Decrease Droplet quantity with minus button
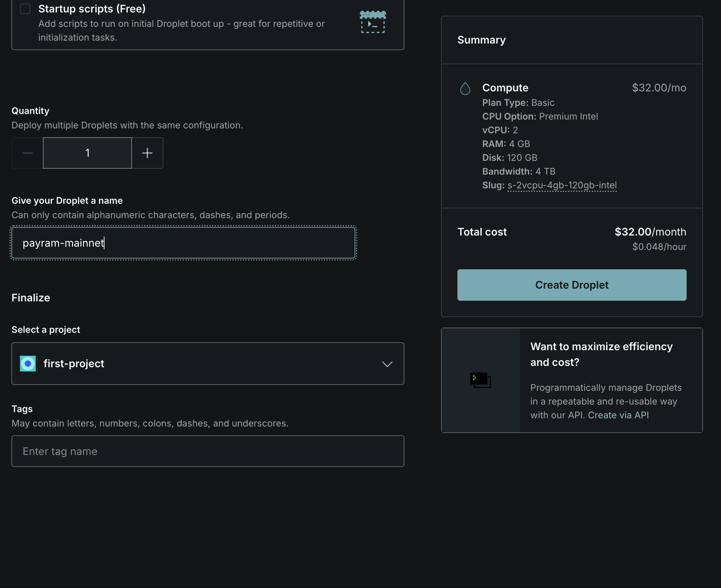The image size is (721, 588). pyautogui.click(x=28, y=153)
